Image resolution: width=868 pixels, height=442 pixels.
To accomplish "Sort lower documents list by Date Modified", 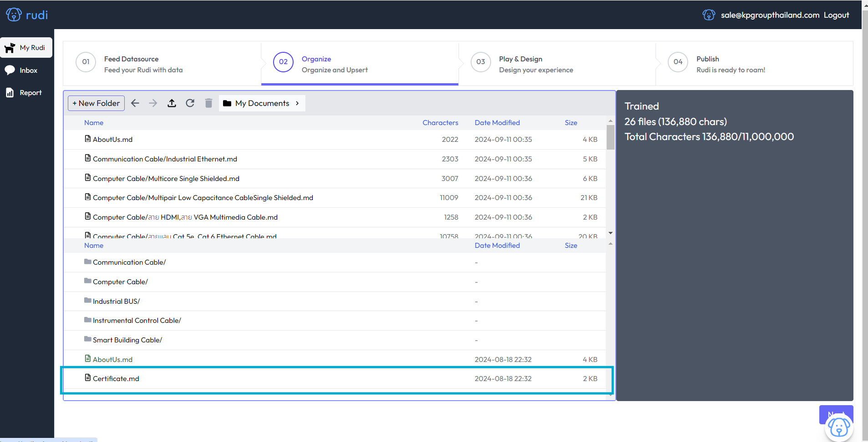I will [x=497, y=246].
